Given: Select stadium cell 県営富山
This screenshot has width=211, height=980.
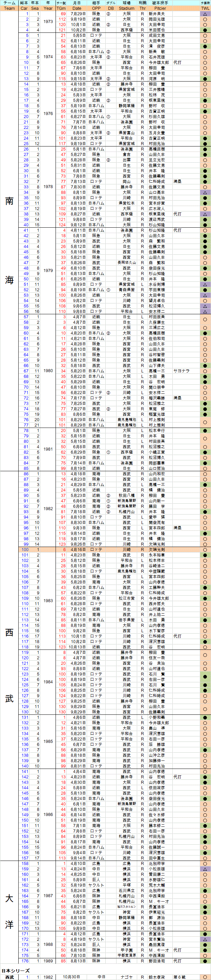Looking at the screenshot, I should pos(126,133).
